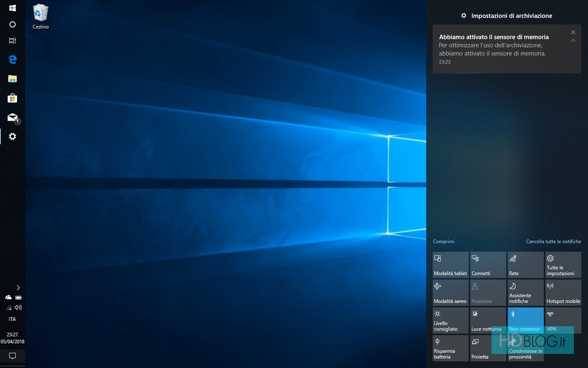Open Impostazioni di archiviazione header

point(507,16)
